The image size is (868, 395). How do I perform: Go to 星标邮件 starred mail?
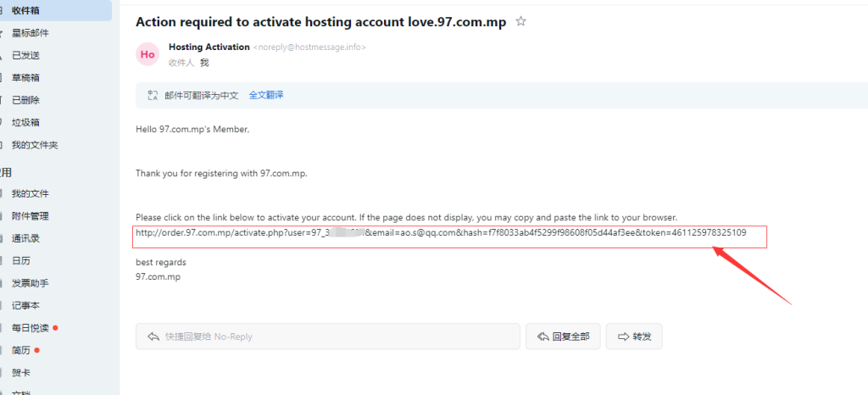(x=31, y=33)
